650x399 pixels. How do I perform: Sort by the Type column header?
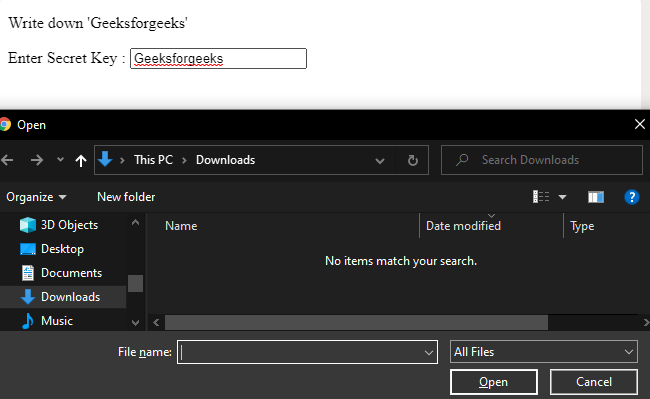pyautogui.click(x=582, y=226)
